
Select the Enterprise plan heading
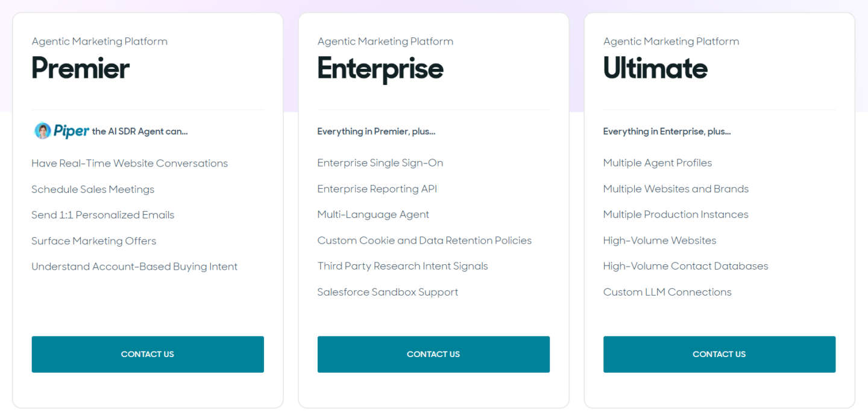click(x=380, y=69)
